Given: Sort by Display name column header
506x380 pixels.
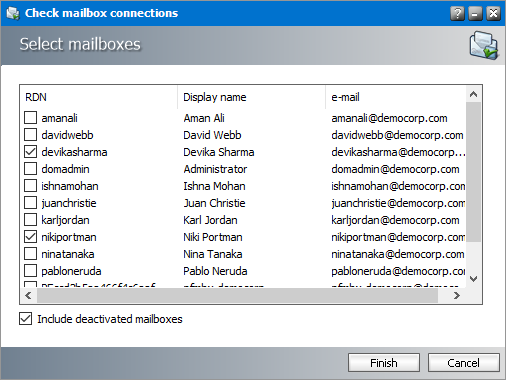Looking at the screenshot, I should 251,97.
